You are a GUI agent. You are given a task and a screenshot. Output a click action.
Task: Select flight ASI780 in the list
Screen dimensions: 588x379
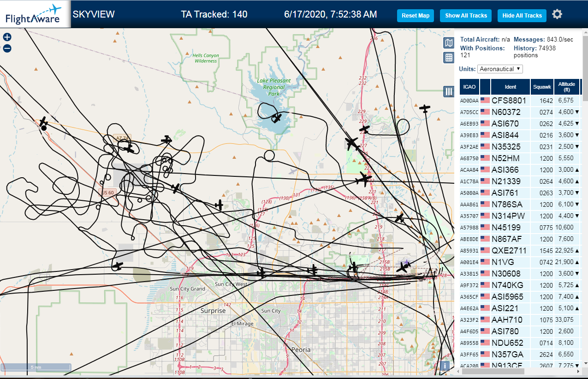[x=505, y=331]
